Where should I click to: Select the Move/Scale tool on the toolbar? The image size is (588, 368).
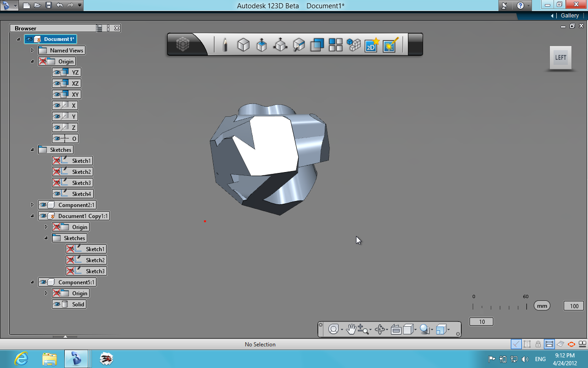click(x=280, y=45)
